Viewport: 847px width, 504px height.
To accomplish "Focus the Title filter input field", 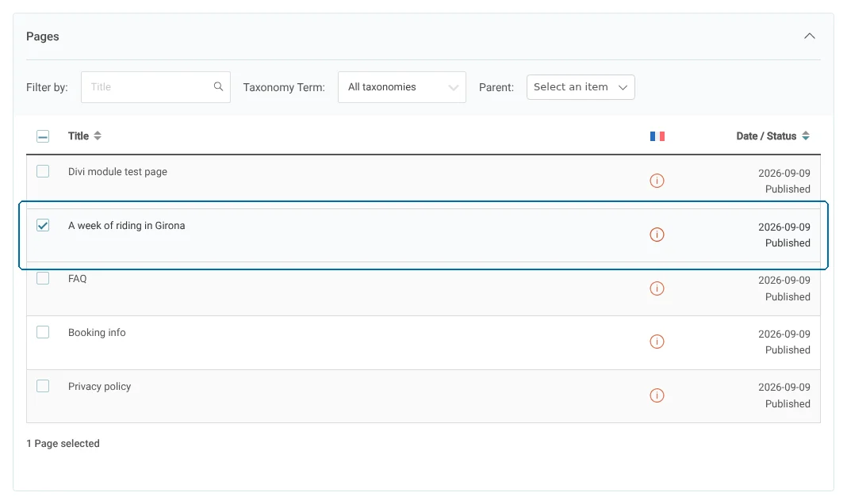I will pyautogui.click(x=155, y=87).
